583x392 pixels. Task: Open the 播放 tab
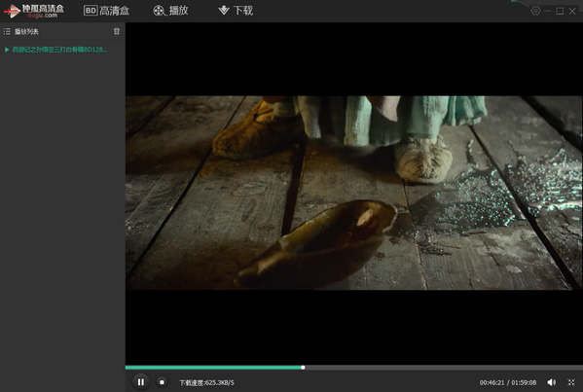tap(171, 11)
